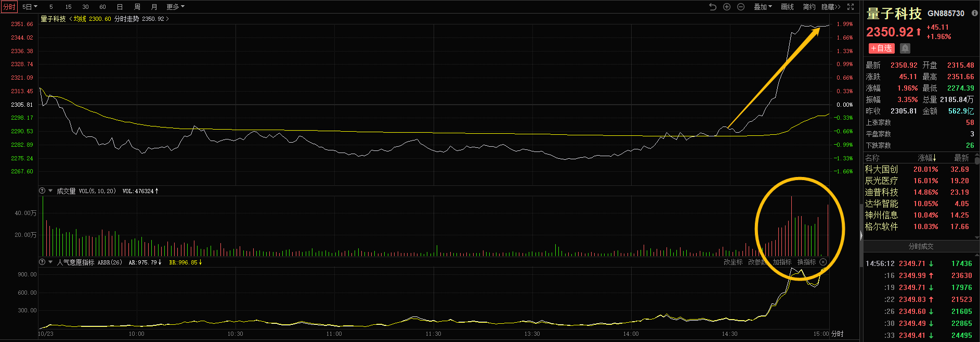Open the 更多 periods dropdown
980x342 pixels.
click(x=175, y=7)
